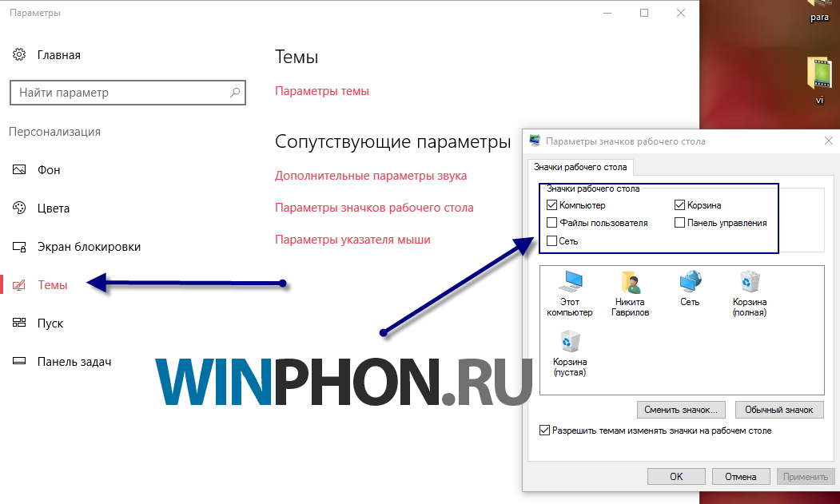The height and width of the screenshot is (504, 840).
Task: Maximize the Параметры window
Action: (x=644, y=13)
